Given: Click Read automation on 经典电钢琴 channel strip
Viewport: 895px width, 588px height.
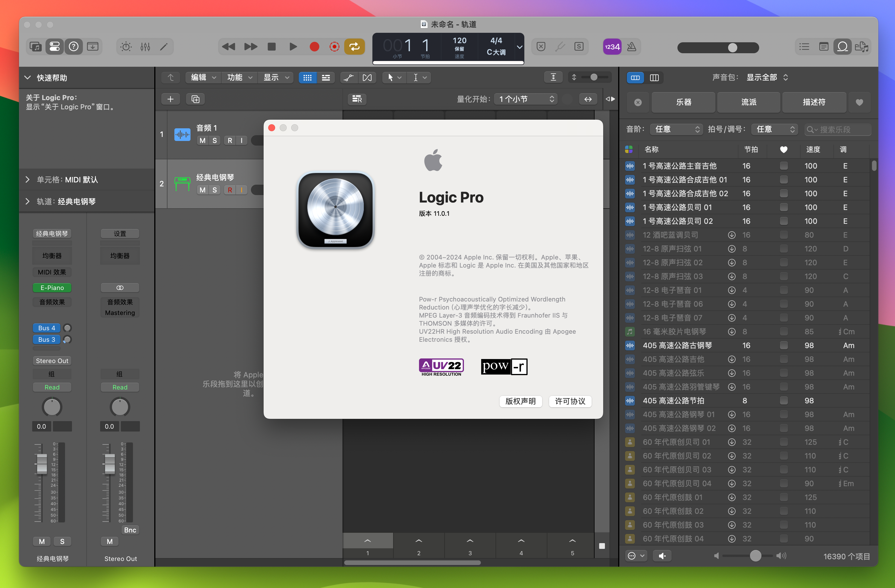Looking at the screenshot, I should (x=52, y=387).
